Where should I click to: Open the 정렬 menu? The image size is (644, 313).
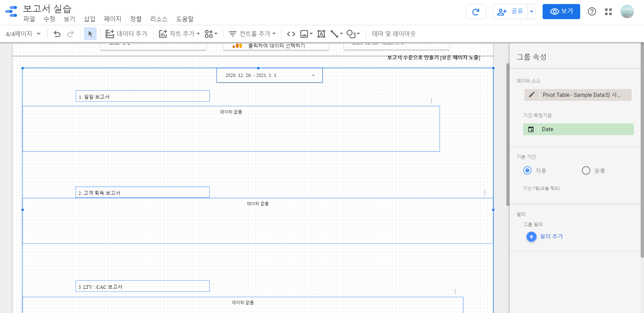click(136, 19)
